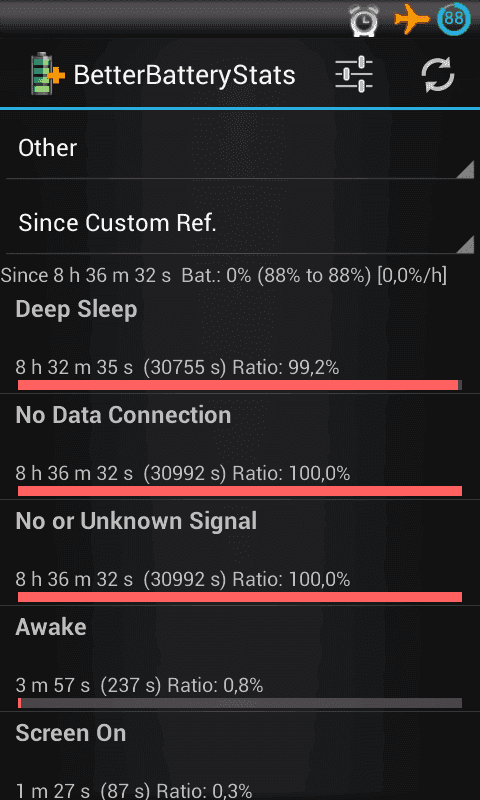Select the No Data Connection entry
Image resolution: width=480 pixels, height=800 pixels.
240,447
